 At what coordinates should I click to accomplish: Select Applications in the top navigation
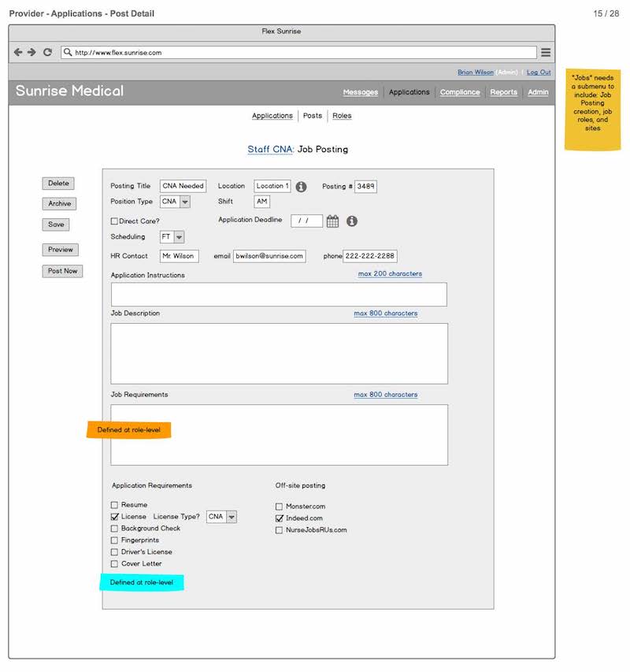(409, 92)
